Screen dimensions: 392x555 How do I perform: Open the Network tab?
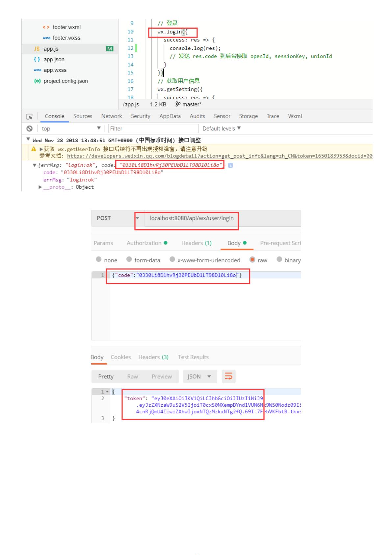click(112, 116)
